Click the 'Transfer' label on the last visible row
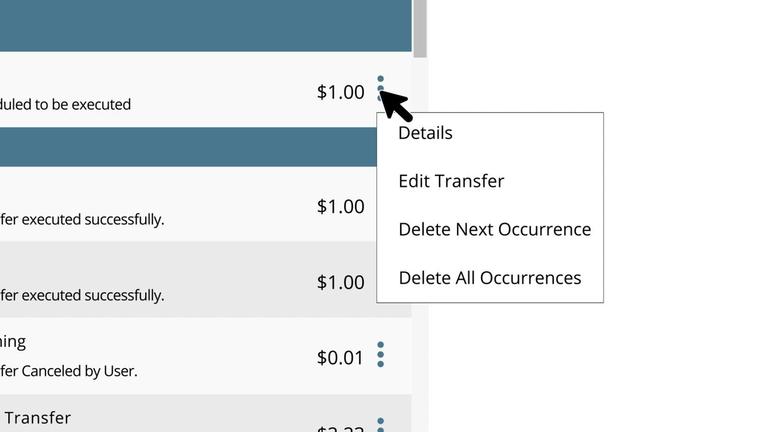768x432 pixels. 38,418
